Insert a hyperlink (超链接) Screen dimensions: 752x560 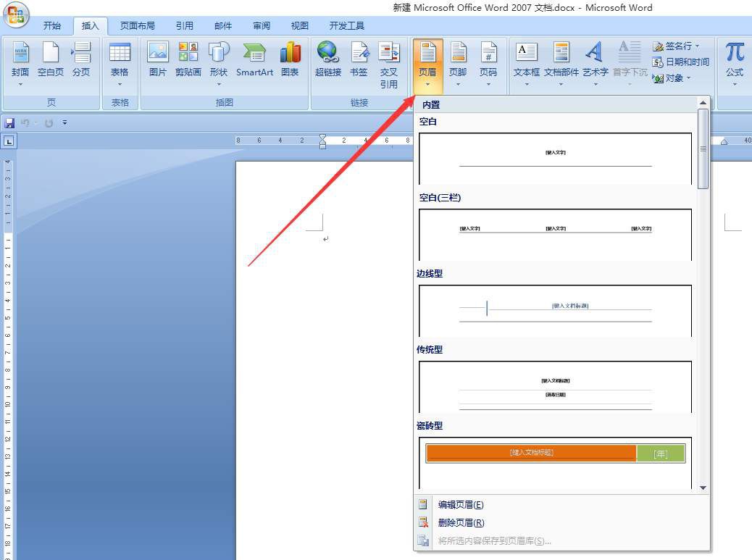pyautogui.click(x=328, y=60)
